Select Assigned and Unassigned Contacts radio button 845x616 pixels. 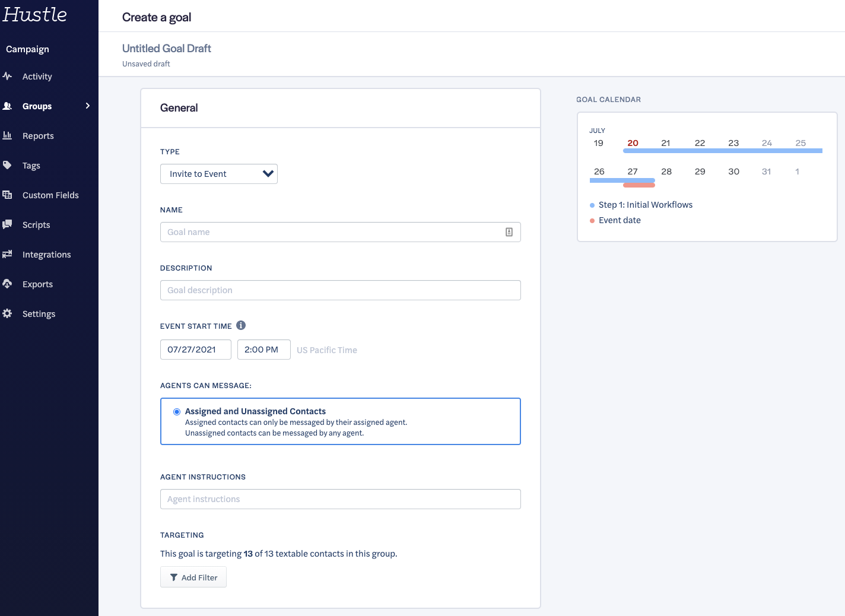pos(177,412)
